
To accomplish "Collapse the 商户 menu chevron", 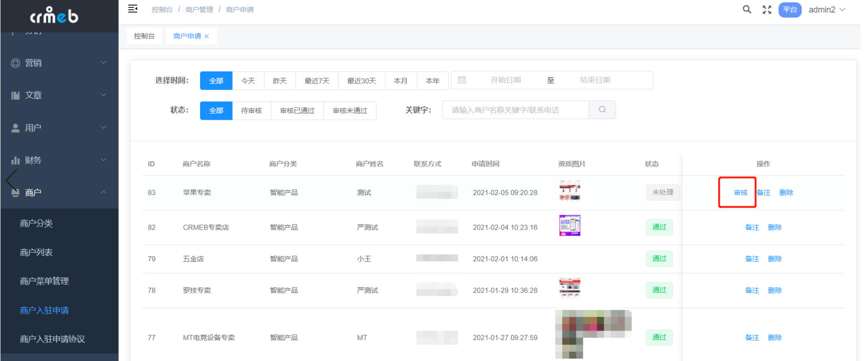I will 104,192.
